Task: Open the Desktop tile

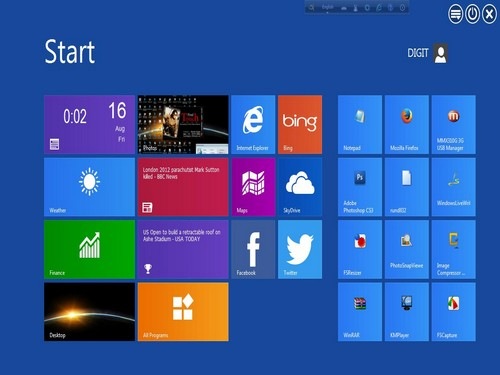Action: click(x=89, y=312)
